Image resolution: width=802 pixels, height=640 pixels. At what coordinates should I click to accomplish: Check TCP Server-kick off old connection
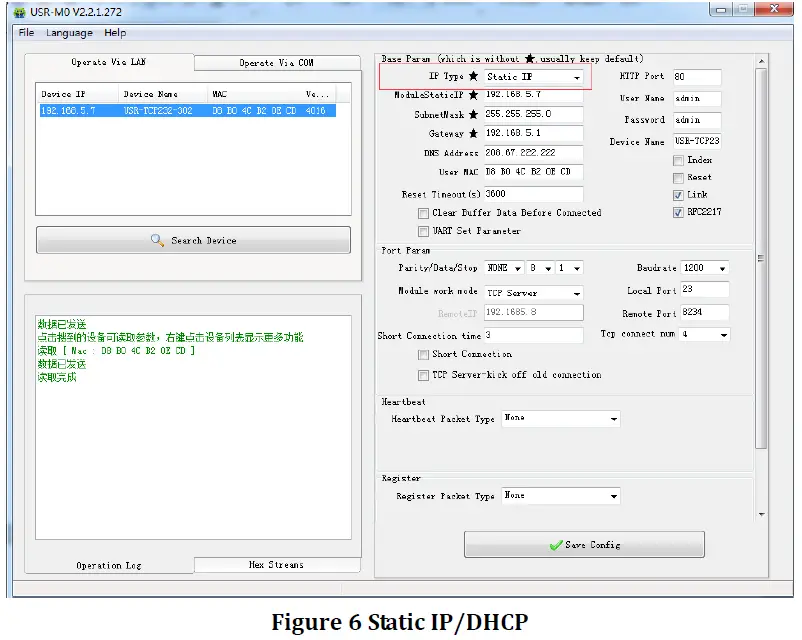[423, 375]
